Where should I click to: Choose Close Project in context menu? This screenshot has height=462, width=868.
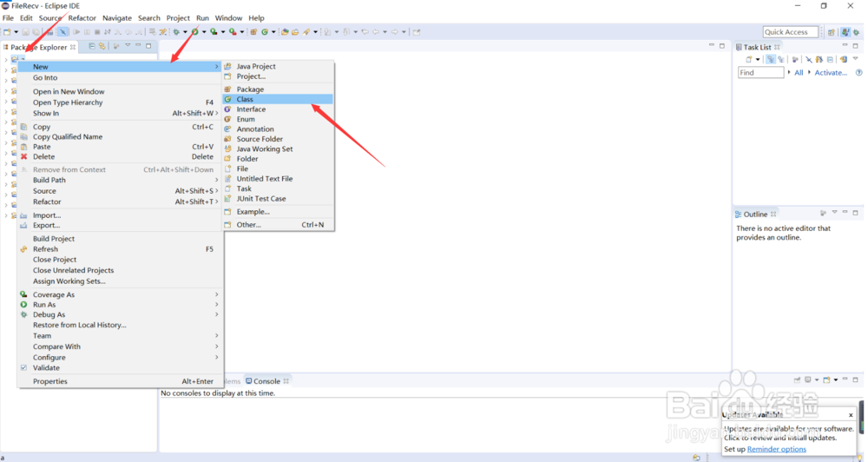120,260
